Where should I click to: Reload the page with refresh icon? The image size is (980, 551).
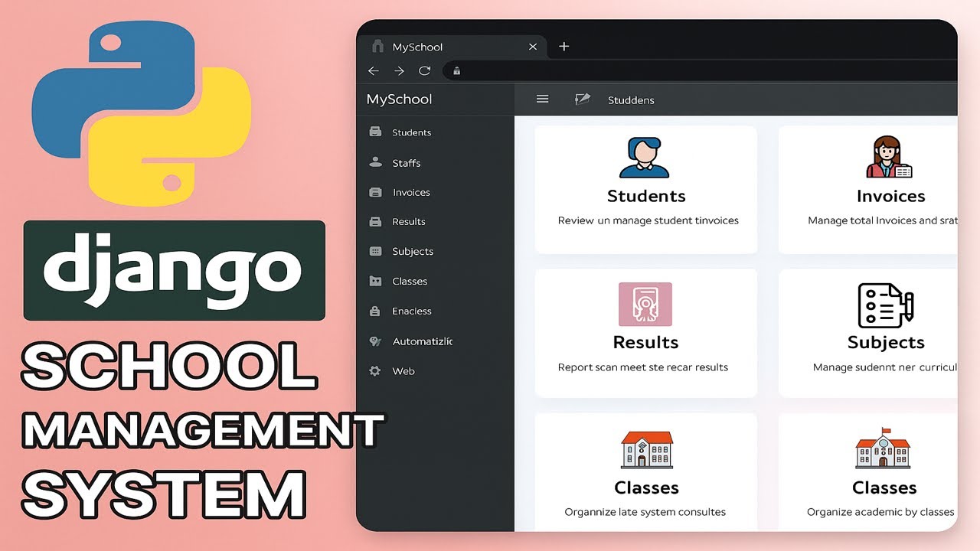[x=424, y=70]
